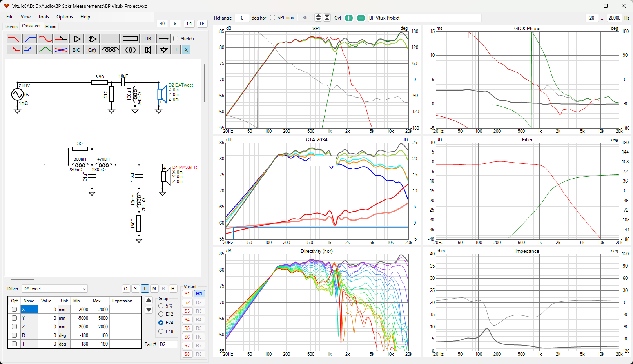This screenshot has width=633, height=364.
Task: Select the E12 snap radio option
Action: click(161, 314)
